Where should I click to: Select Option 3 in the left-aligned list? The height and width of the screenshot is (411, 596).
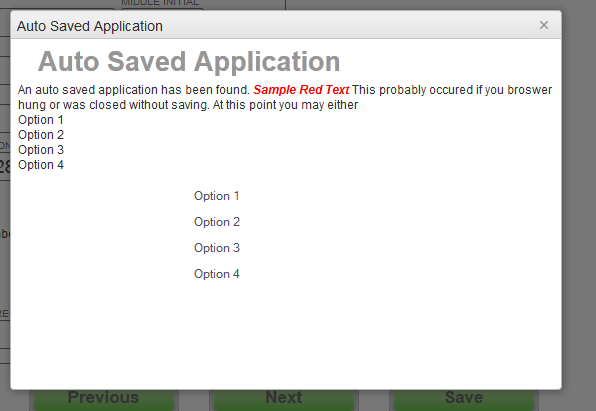(x=41, y=150)
